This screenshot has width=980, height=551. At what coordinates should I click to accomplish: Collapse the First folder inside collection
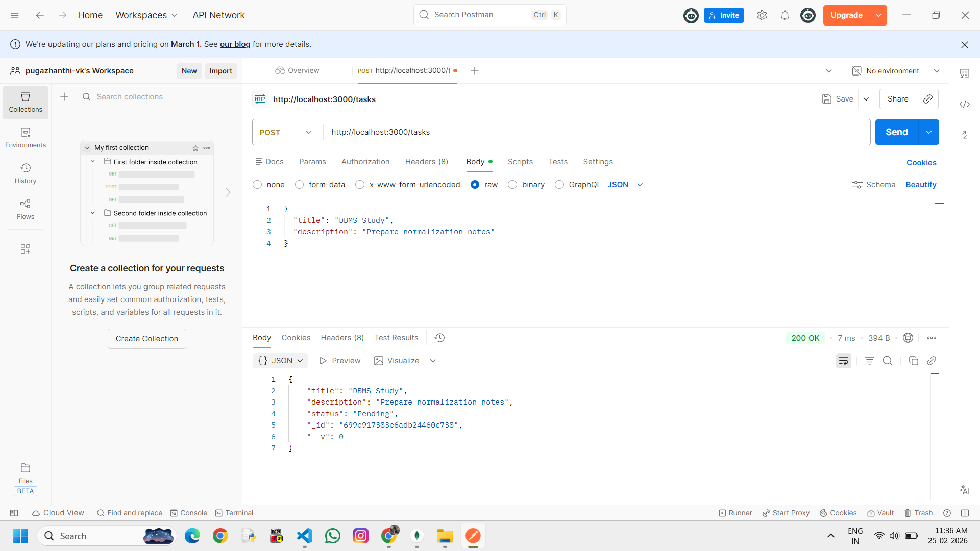click(93, 162)
